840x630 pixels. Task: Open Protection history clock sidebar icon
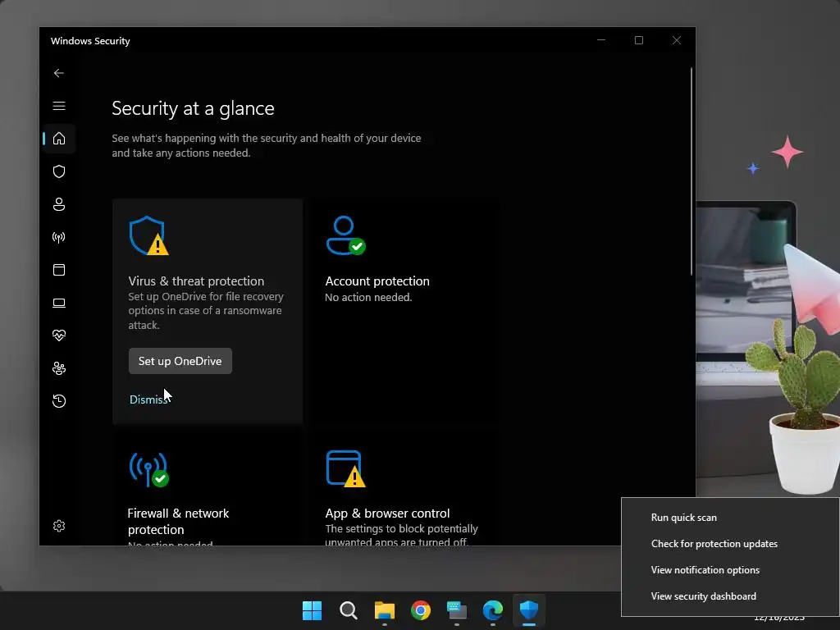[x=59, y=401]
